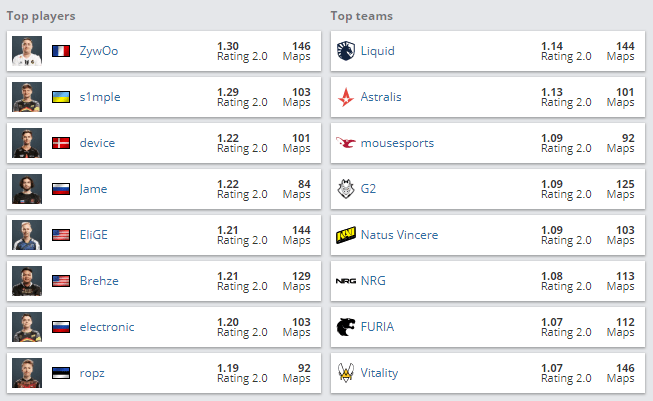Click the Vitality bee logo
Image resolution: width=653 pixels, height=401 pixels.
345,373
